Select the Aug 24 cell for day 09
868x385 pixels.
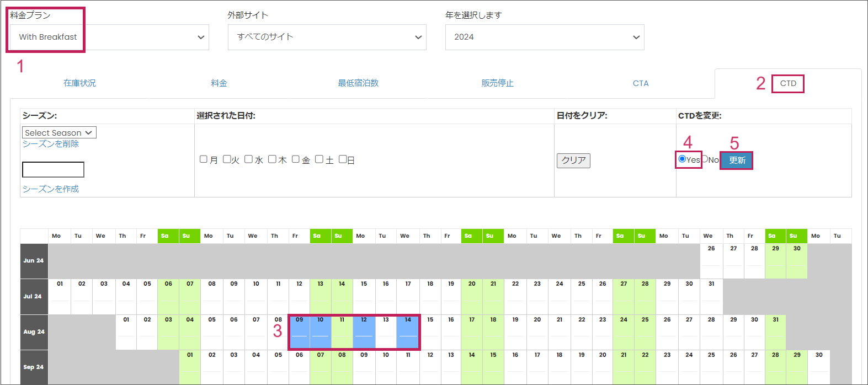299,332
